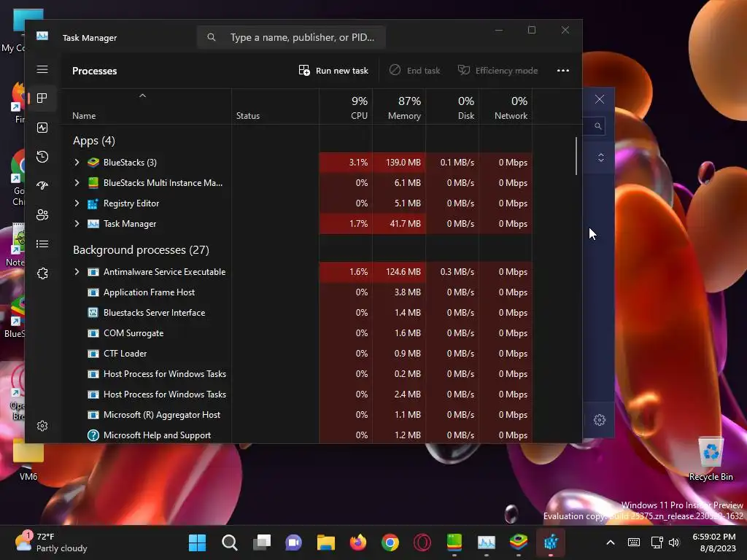Open the Details sidebar icon
Image resolution: width=747 pixels, height=560 pixels.
pyautogui.click(x=42, y=244)
